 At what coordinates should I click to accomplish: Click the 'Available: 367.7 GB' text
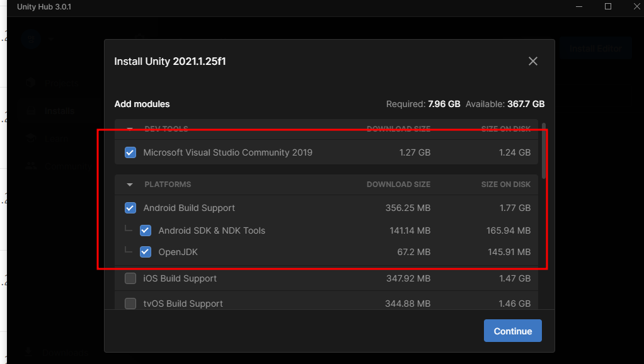pos(505,104)
